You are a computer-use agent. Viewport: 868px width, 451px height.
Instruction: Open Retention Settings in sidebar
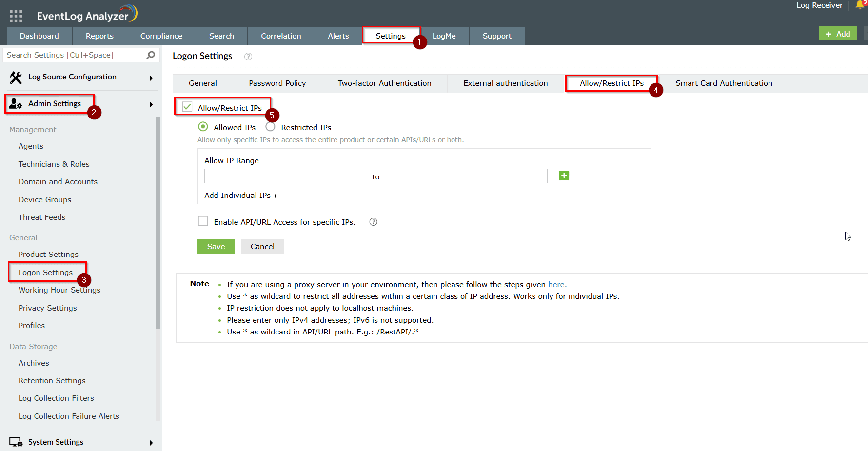coord(52,381)
